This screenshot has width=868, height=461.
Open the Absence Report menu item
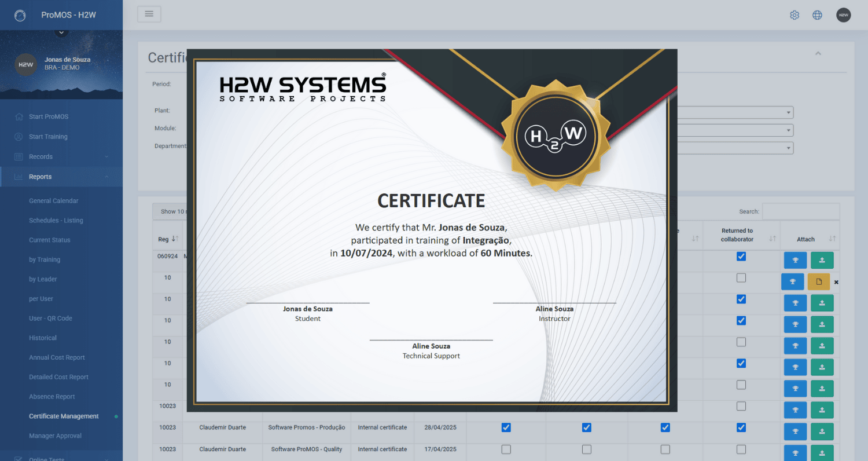(52, 397)
